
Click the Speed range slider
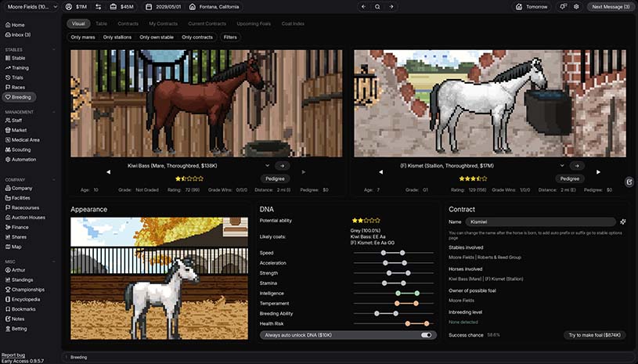point(393,253)
